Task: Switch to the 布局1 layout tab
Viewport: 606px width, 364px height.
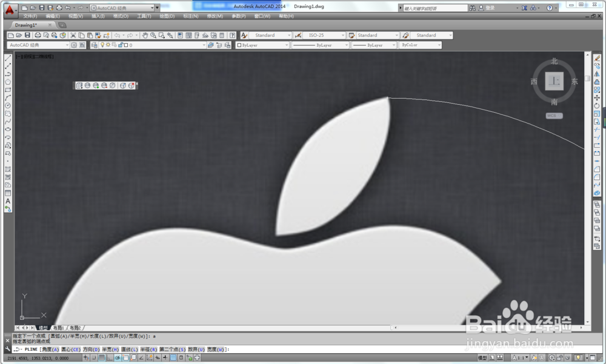Action: tap(58, 328)
